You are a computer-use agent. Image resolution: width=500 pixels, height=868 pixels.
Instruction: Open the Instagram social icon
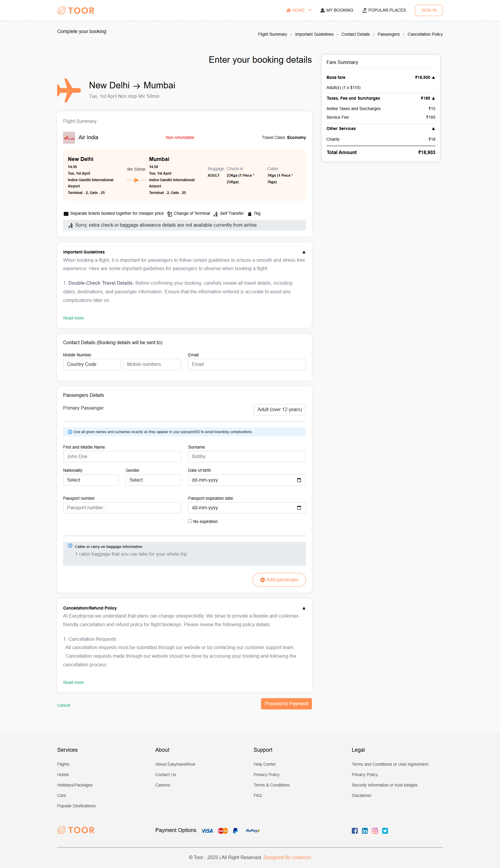click(375, 831)
